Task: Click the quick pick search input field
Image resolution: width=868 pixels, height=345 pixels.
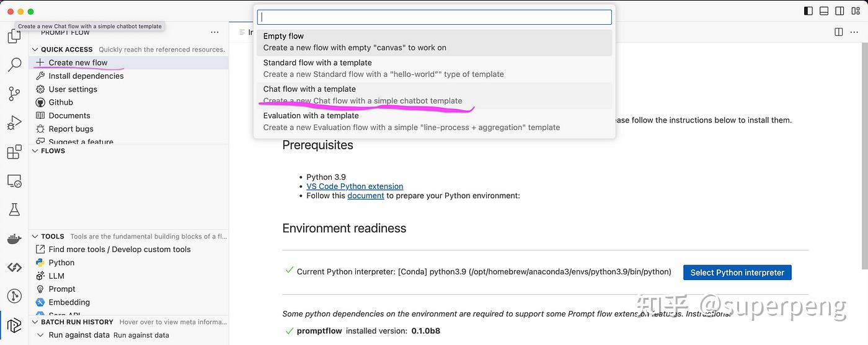Action: pyautogui.click(x=434, y=17)
